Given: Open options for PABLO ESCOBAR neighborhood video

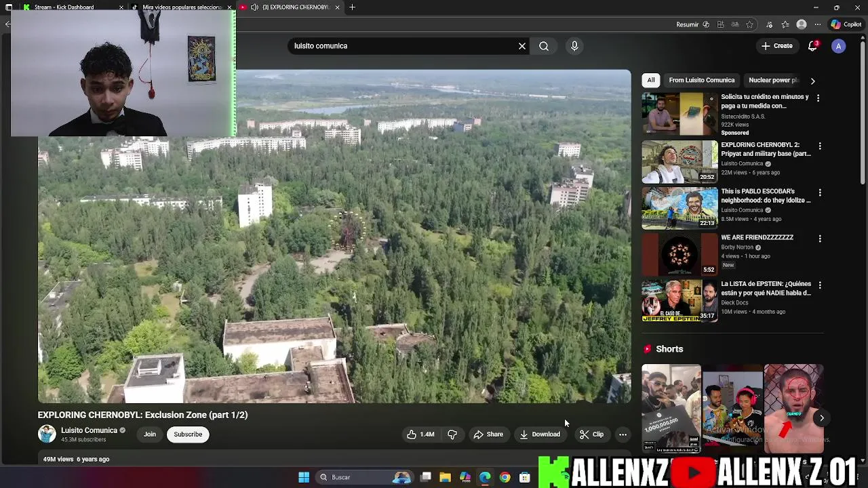Looking at the screenshot, I should coord(820,192).
